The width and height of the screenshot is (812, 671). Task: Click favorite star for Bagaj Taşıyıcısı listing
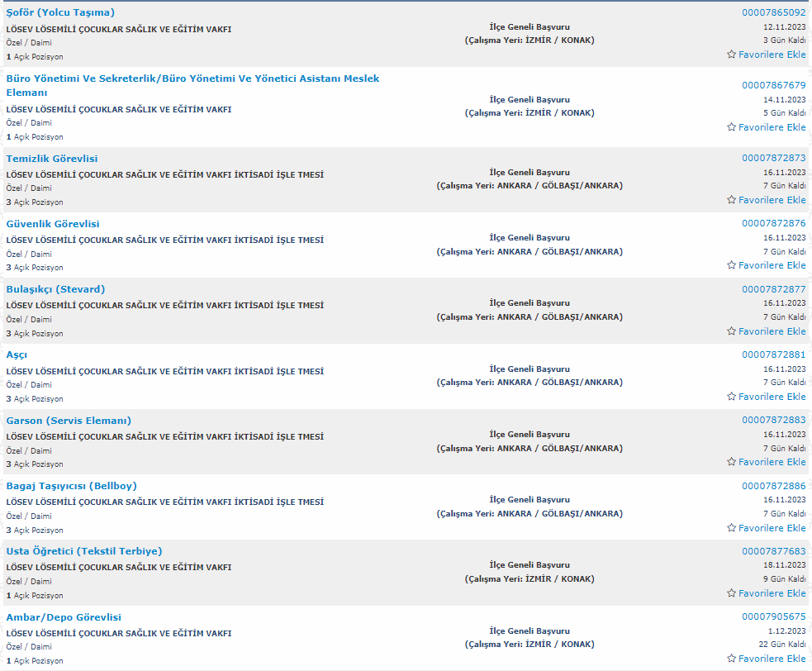coord(731,528)
